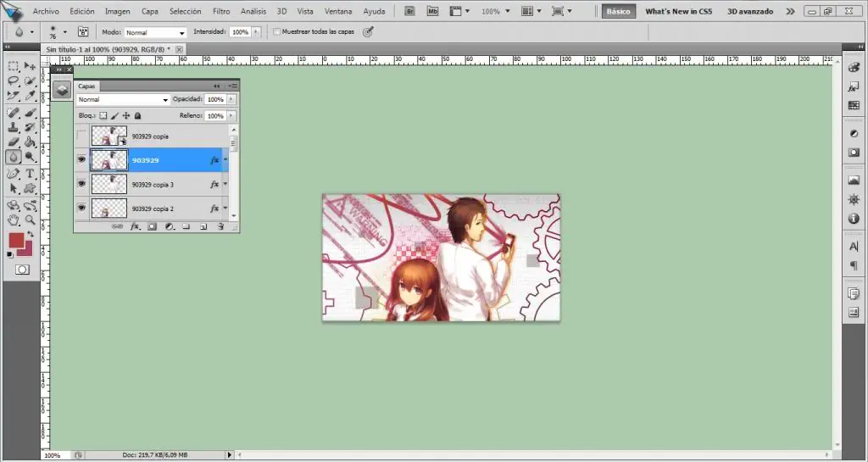Open the Character panel in the right dock
868x462 pixels.
(x=854, y=246)
